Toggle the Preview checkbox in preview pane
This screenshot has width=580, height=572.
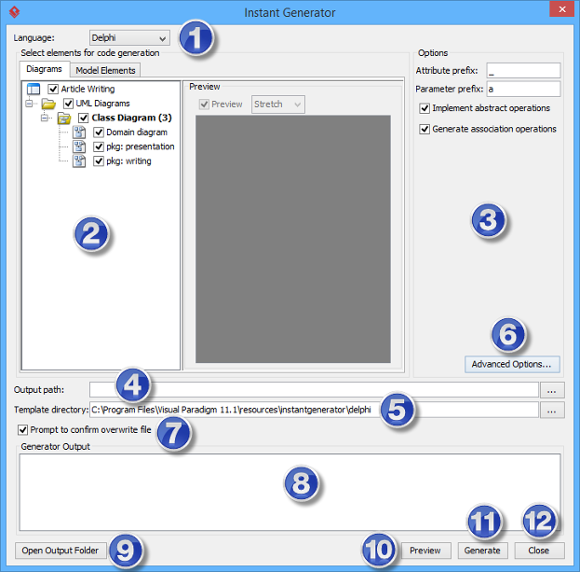coord(204,104)
